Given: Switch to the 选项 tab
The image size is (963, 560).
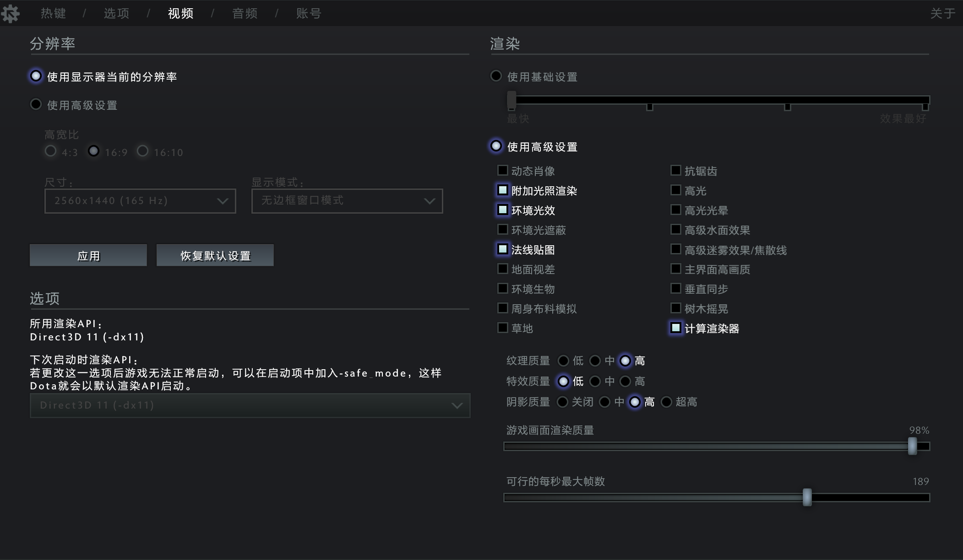Looking at the screenshot, I should [x=116, y=14].
